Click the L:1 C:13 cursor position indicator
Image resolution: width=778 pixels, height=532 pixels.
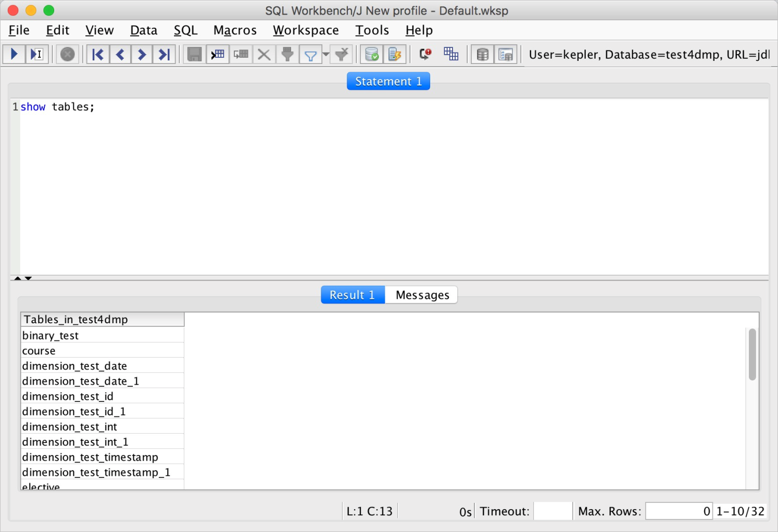(370, 511)
